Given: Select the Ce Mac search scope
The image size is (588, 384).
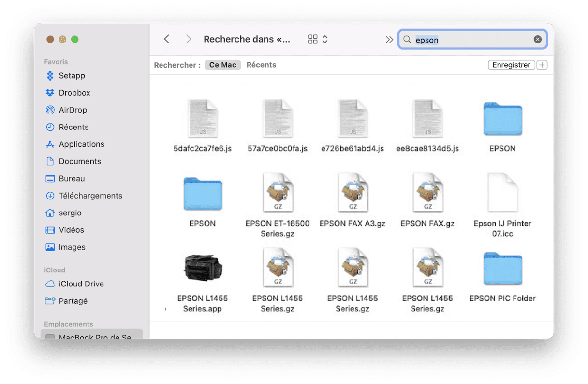Looking at the screenshot, I should coord(222,65).
